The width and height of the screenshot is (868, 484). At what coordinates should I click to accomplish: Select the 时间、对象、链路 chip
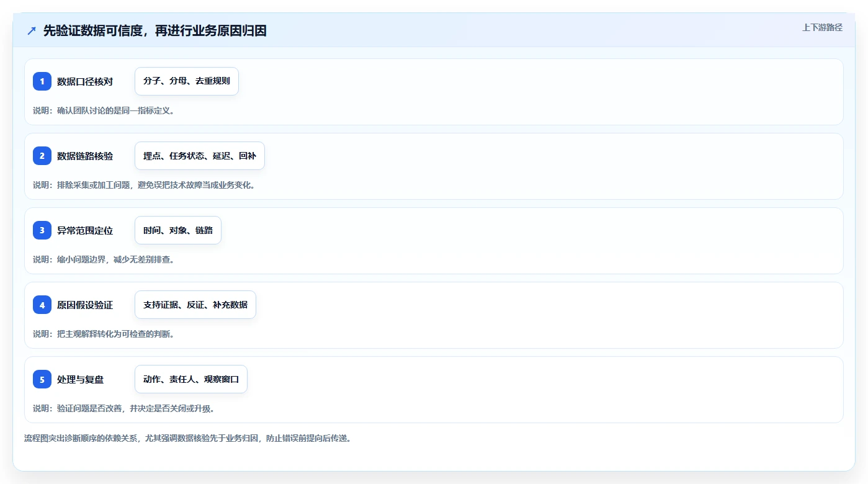tap(178, 230)
